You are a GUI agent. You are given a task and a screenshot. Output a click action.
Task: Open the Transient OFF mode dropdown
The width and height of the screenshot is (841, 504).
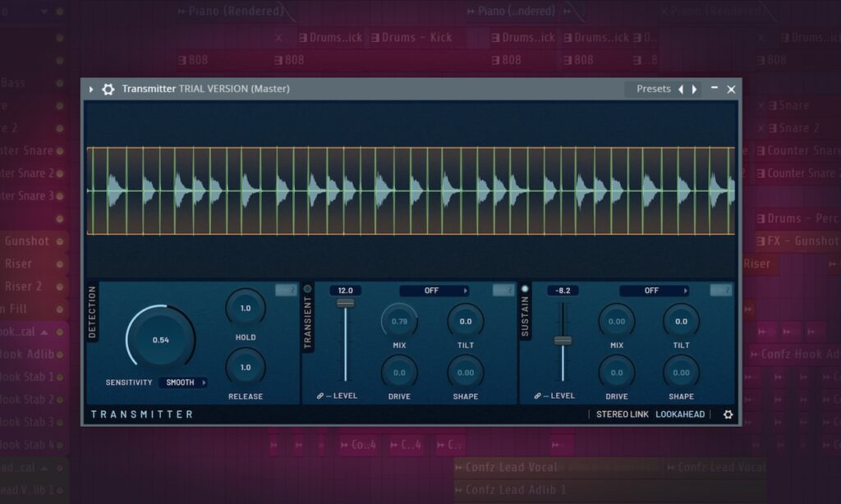tap(434, 291)
